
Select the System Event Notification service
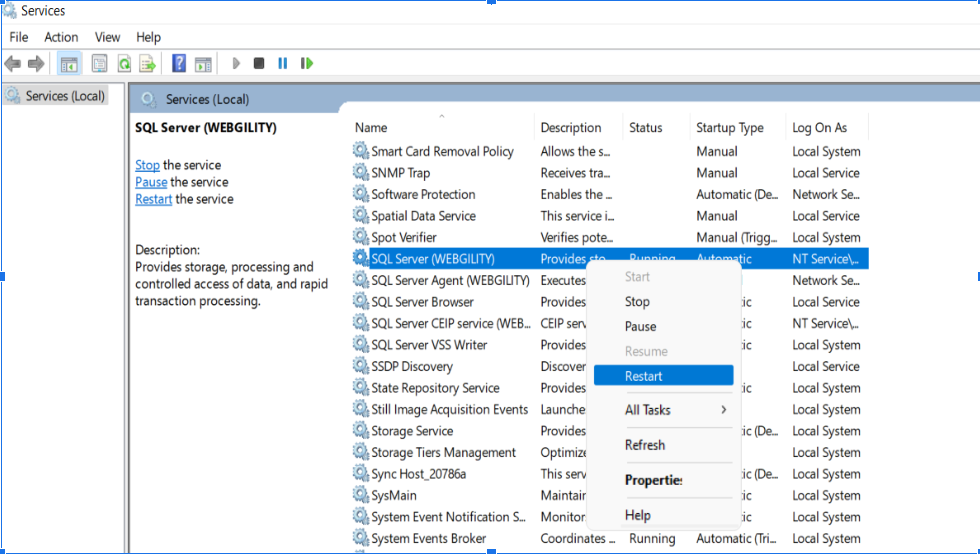coord(448,517)
